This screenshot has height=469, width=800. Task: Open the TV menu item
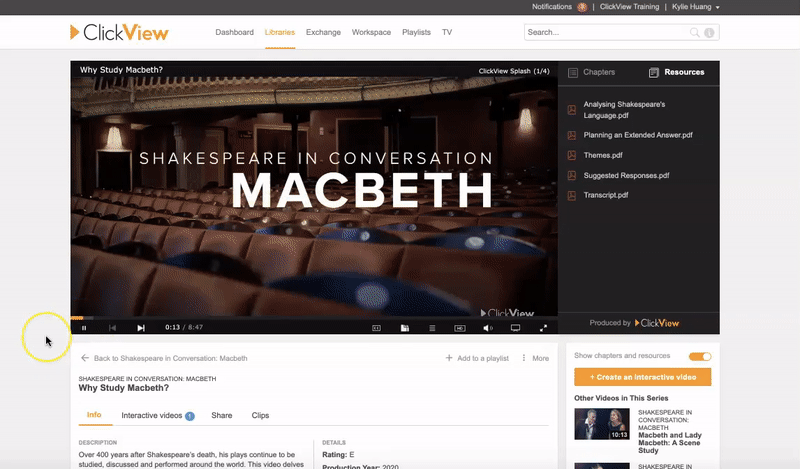447,32
